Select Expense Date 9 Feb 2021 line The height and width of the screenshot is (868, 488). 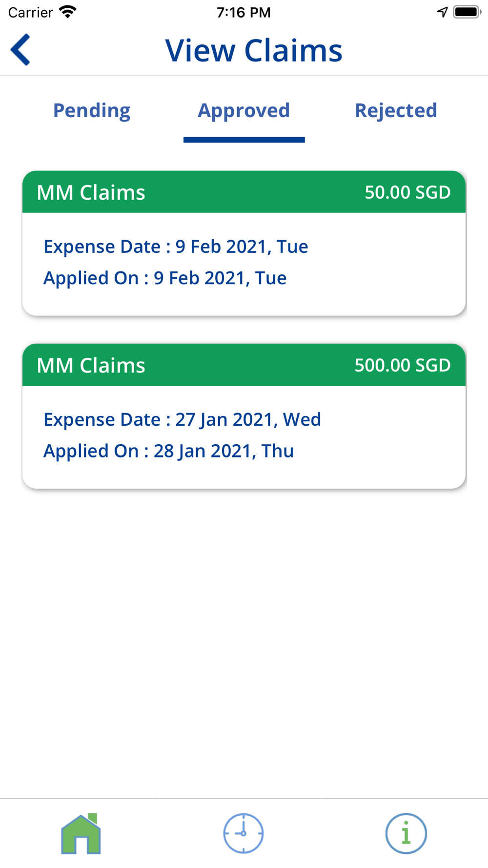point(176,247)
